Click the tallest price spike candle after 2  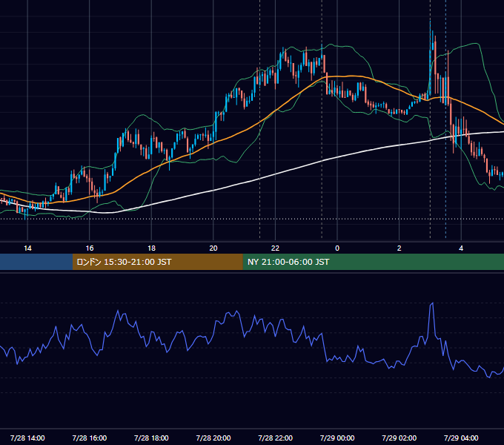(430, 58)
